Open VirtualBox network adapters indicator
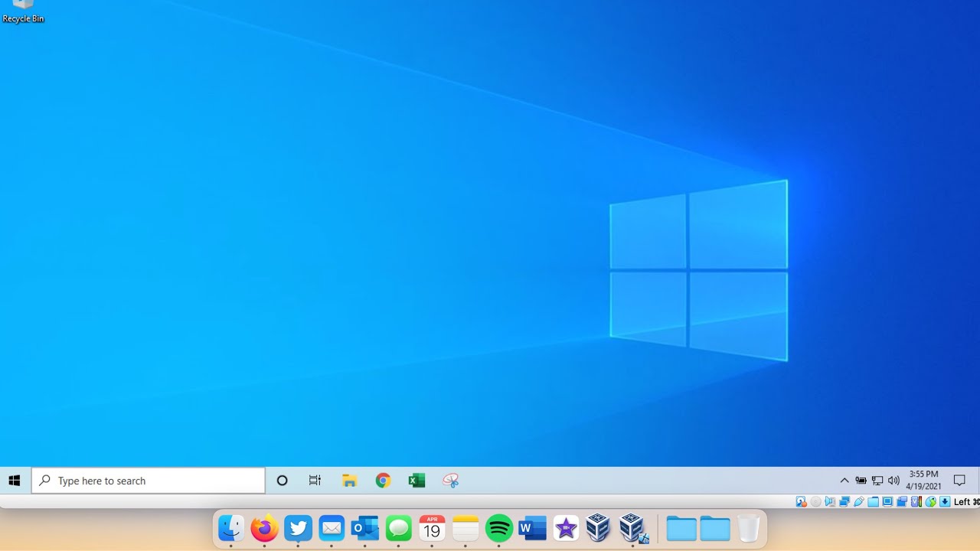Image resolution: width=980 pixels, height=551 pixels. pos(844,502)
